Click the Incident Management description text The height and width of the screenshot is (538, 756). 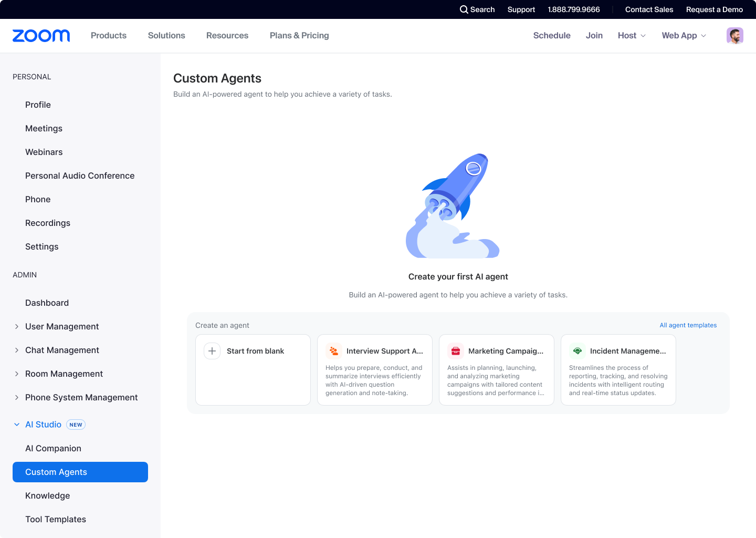[x=618, y=380]
